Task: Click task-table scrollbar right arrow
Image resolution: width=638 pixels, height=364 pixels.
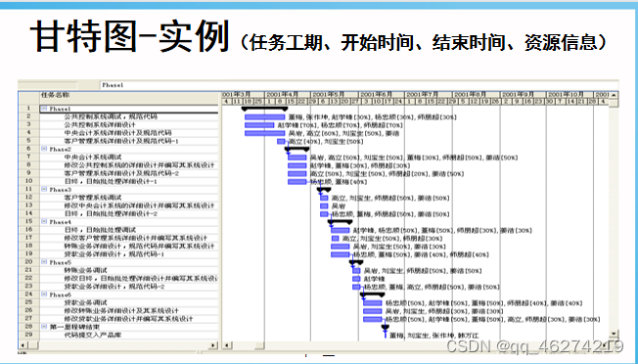Action: coord(214,345)
